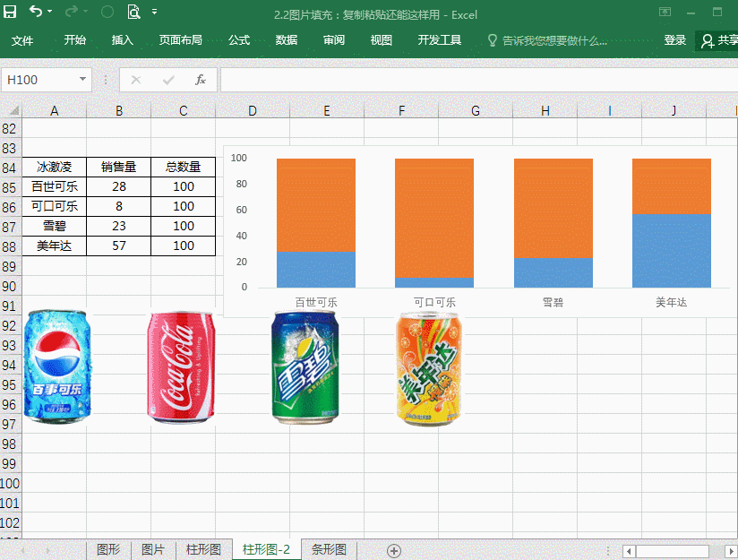Click the lightbulb Tell Me icon
This screenshot has width=738, height=560.
click(x=493, y=40)
